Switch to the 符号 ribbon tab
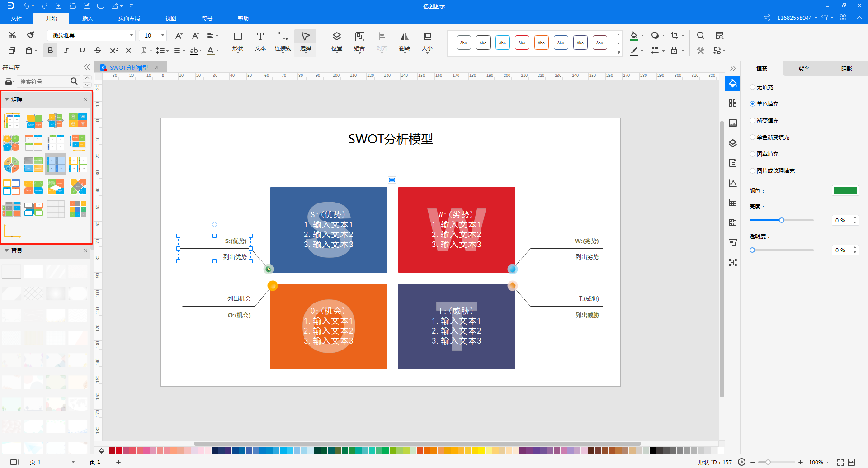The height and width of the screenshot is (468, 868). (207, 18)
